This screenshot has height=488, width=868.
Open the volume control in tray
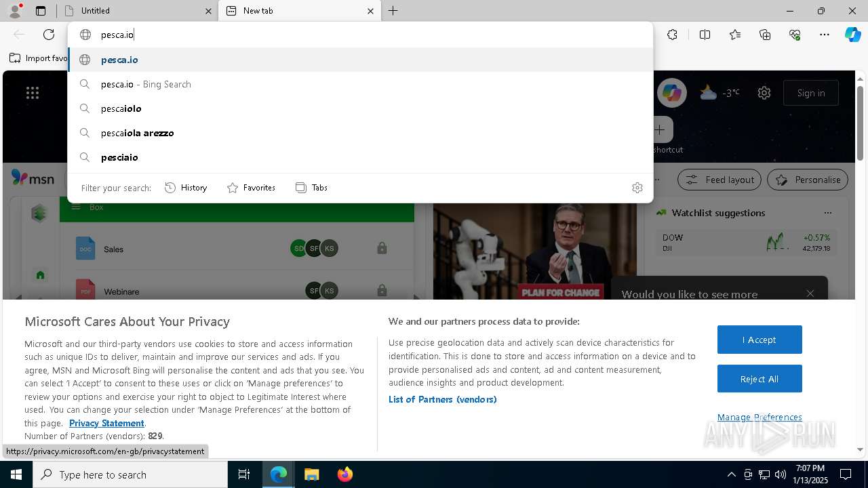(x=781, y=474)
